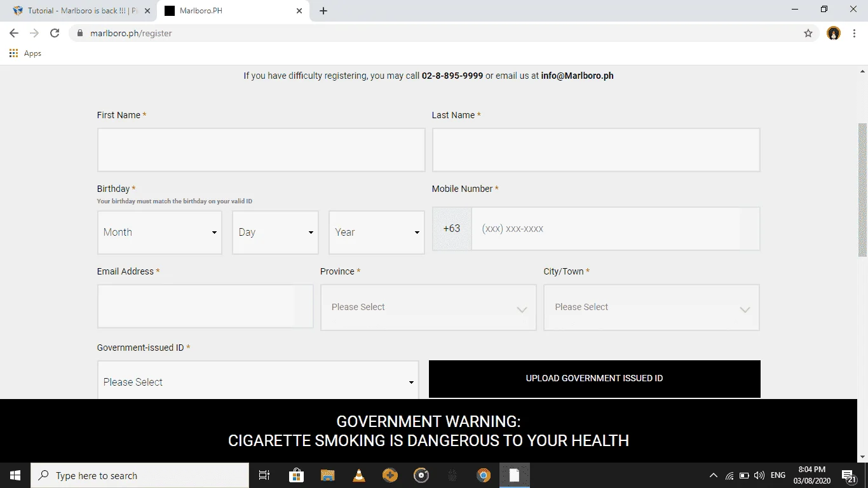Click the scrollbar down arrow
The image size is (868, 488).
click(x=862, y=457)
